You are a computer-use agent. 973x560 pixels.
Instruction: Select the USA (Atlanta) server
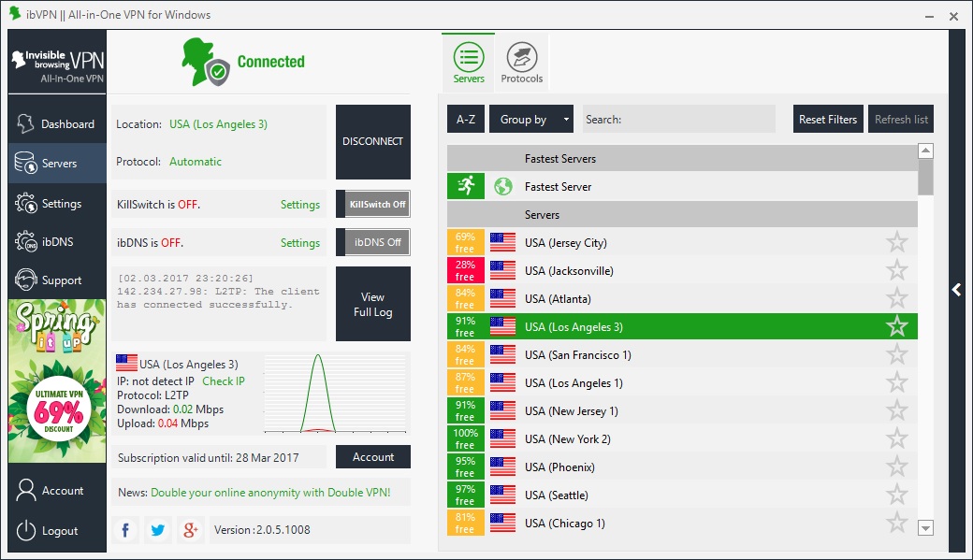click(x=683, y=298)
